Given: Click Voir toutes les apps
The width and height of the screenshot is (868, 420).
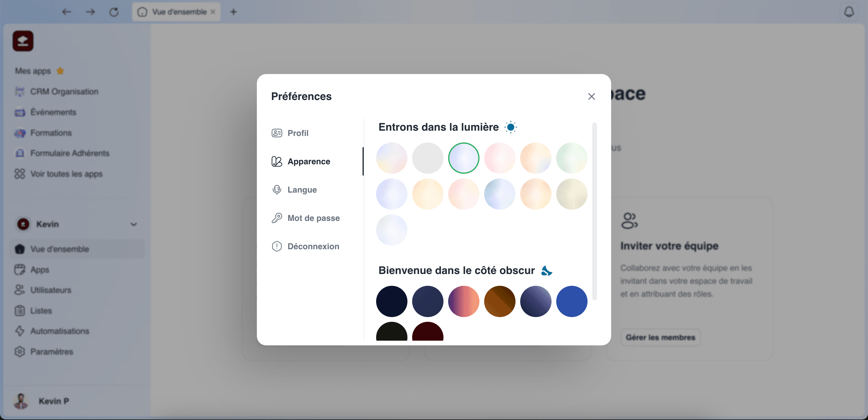Looking at the screenshot, I should 59,174.
